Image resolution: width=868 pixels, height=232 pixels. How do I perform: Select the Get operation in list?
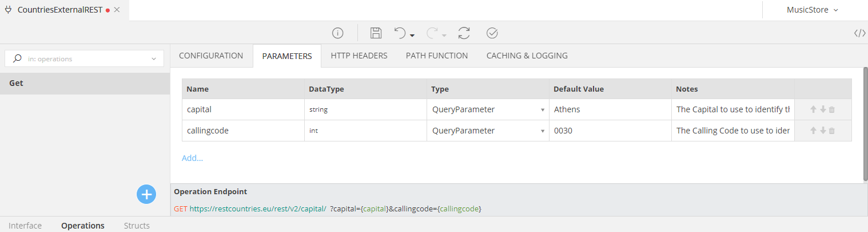(x=85, y=83)
